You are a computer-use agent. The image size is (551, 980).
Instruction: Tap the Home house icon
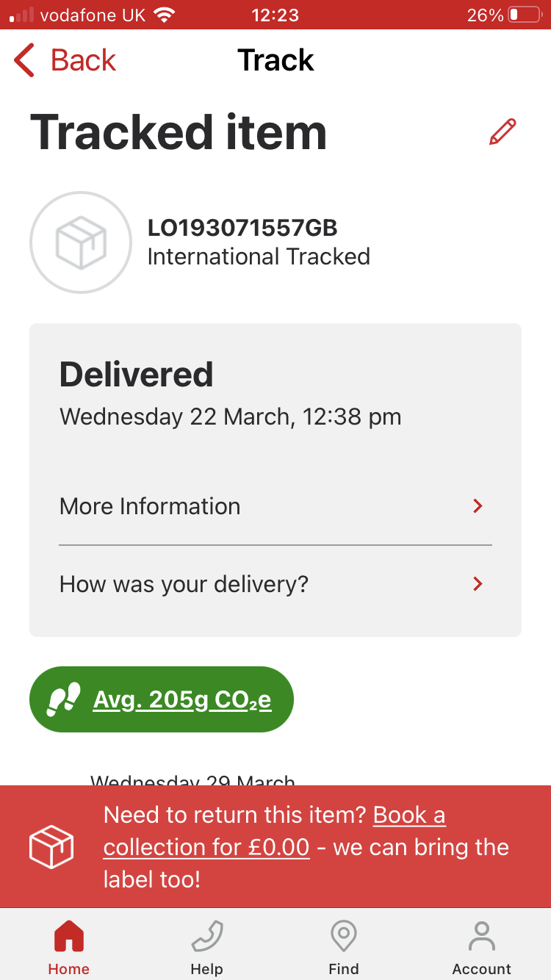coord(69,937)
